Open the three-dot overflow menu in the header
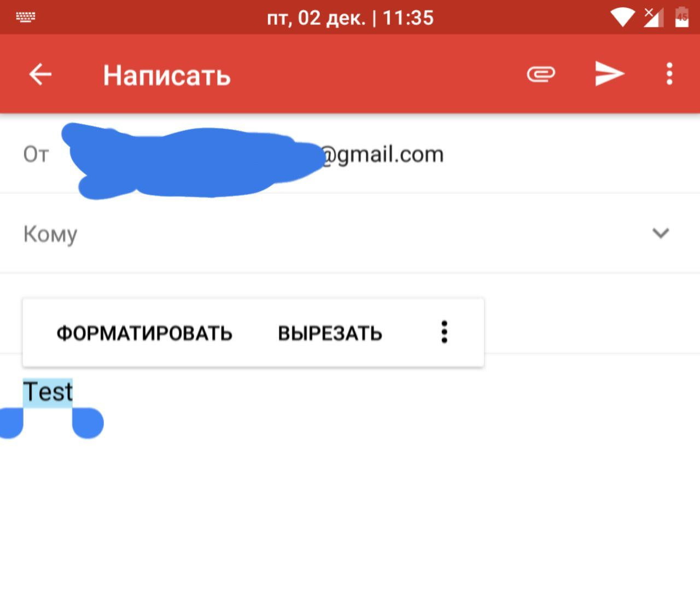 tap(669, 74)
